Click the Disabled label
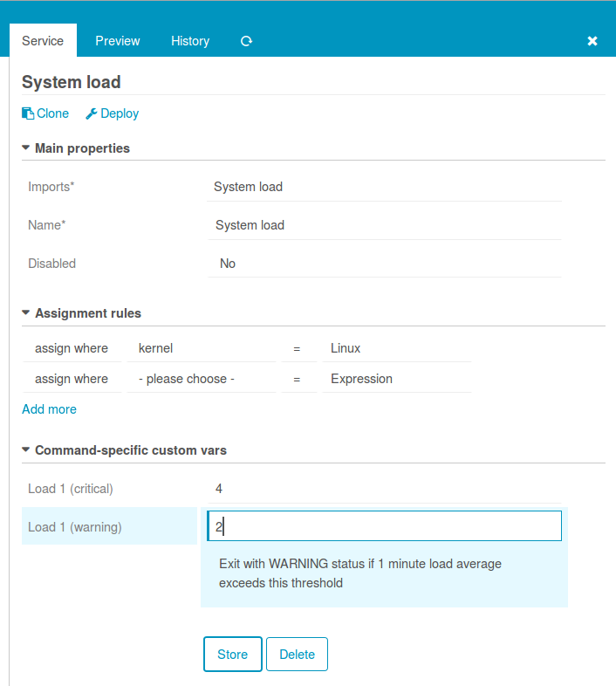Screen dimensions: 616x686 click(52, 264)
